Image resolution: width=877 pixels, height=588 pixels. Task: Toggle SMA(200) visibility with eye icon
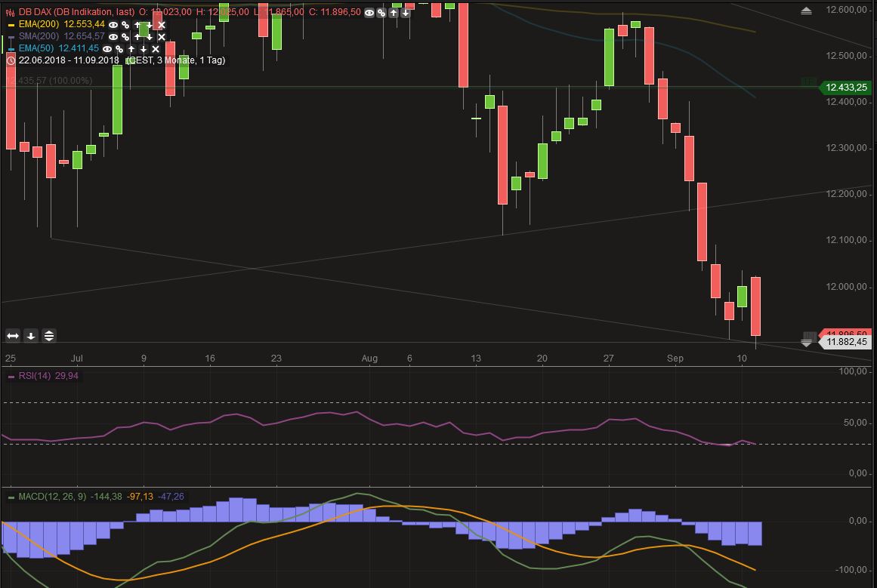point(112,36)
